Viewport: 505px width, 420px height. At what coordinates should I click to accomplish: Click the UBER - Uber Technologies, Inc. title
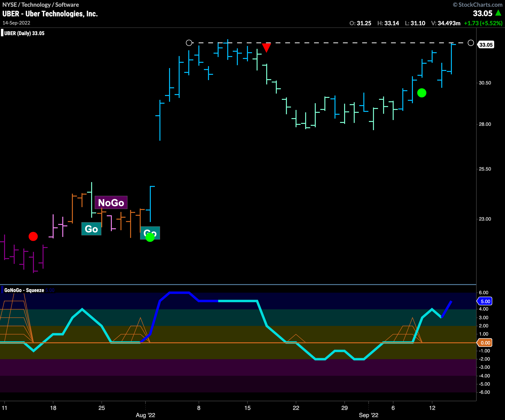click(x=50, y=14)
